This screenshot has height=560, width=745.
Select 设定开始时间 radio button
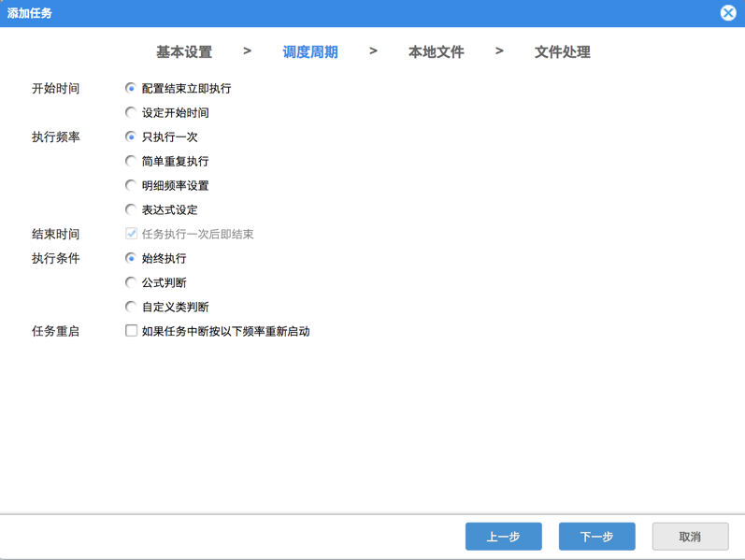click(131, 113)
